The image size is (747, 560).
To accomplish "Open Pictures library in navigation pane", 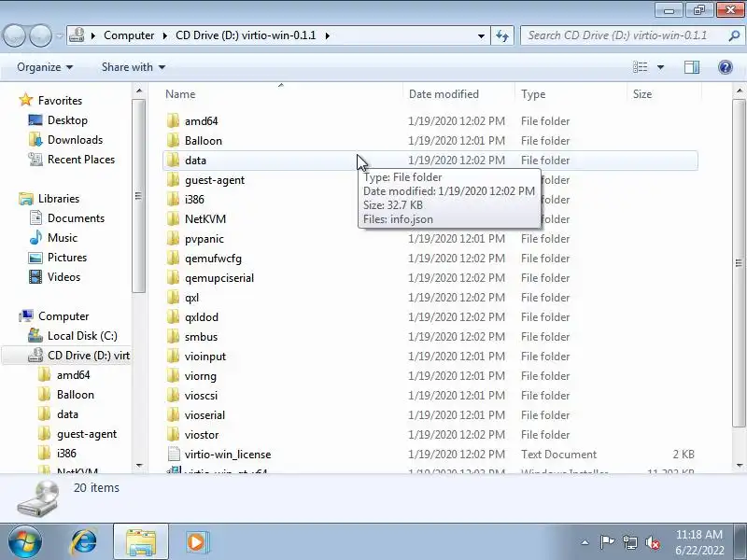I will [x=58, y=258].
